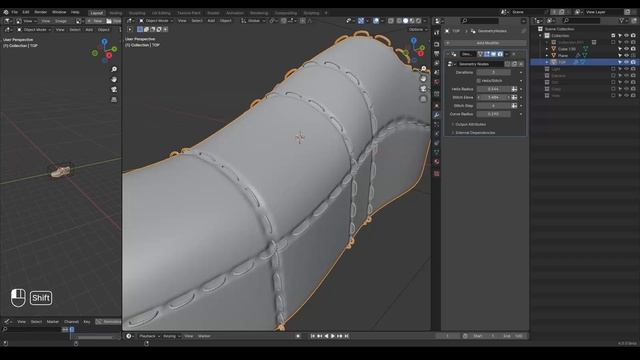The image size is (640, 360).
Task: Open Object Mode dropdown in main viewport
Action: pyautogui.click(x=156, y=21)
